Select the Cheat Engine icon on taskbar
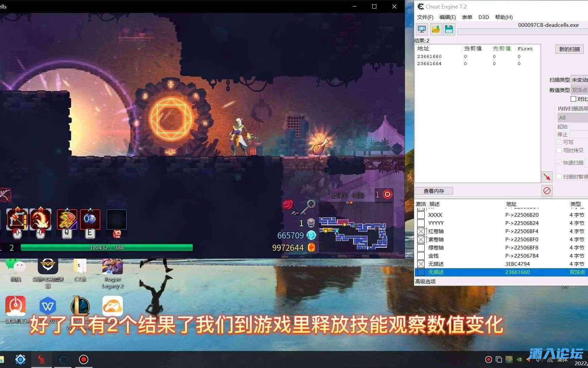Viewport: 588px width, 368px height. tap(63, 359)
